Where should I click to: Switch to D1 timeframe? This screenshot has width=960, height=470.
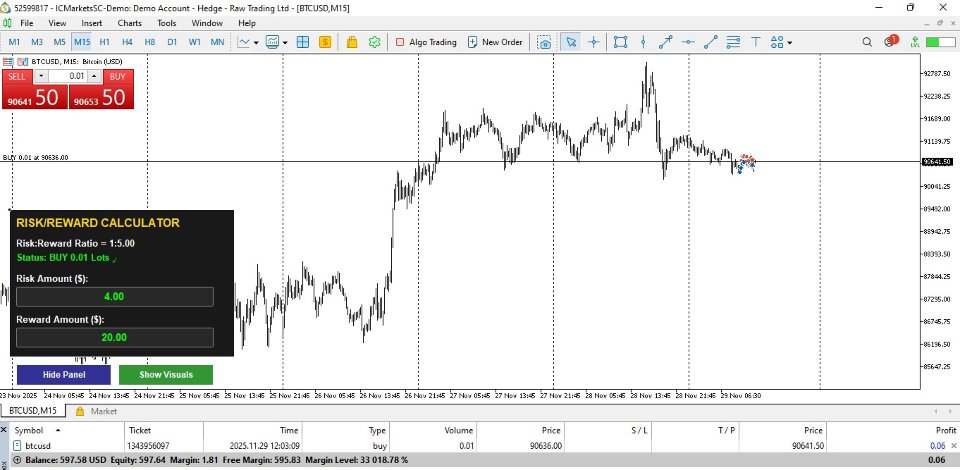tap(172, 42)
